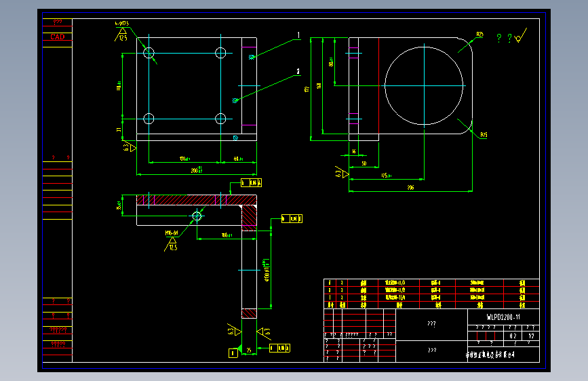Image resolution: width=588 pixels, height=381 pixels.
Task: Select tolerance frame above the hatched section
Action: 251,183
